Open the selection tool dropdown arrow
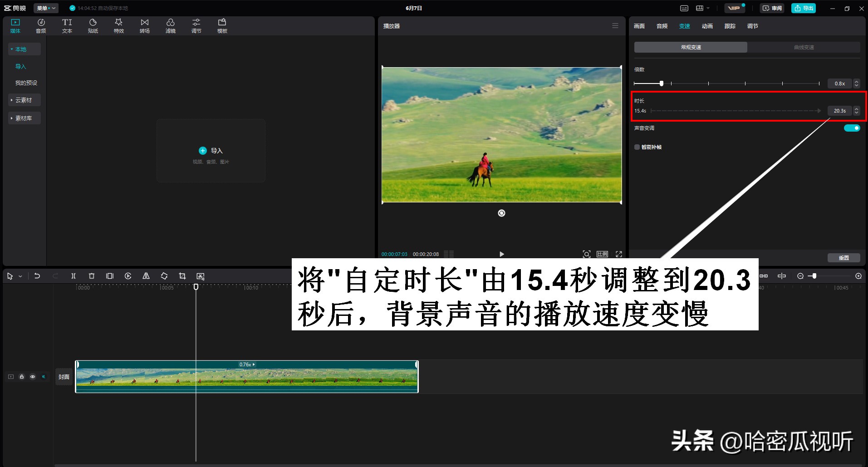Image resolution: width=868 pixels, height=467 pixels. coord(20,275)
